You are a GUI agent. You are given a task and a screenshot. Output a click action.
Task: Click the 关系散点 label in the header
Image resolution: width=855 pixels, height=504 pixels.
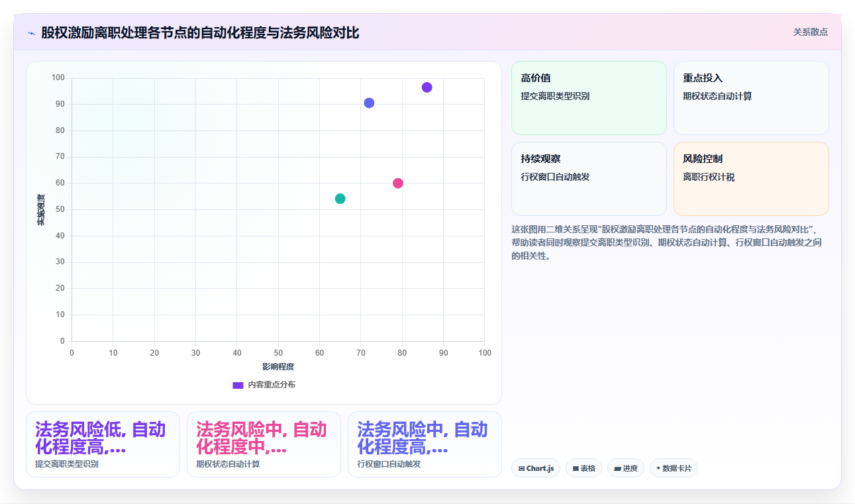810,32
